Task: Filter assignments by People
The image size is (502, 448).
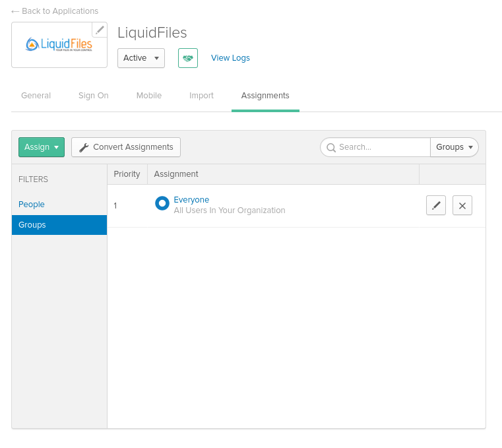Action: click(x=32, y=205)
